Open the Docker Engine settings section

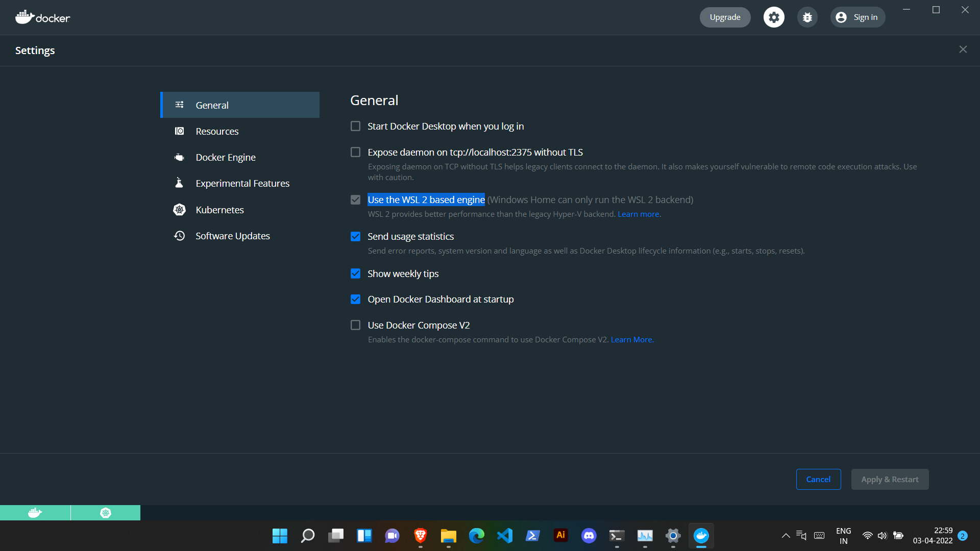point(240,157)
